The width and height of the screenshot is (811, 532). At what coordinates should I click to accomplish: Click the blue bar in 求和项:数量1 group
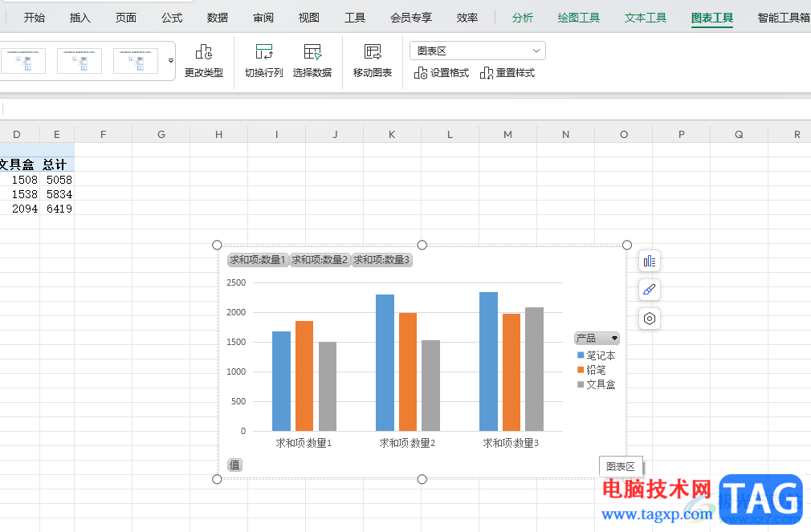coord(281,381)
